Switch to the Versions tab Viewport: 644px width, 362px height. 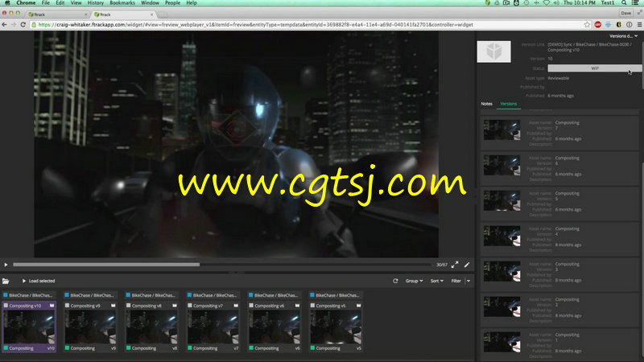pyautogui.click(x=509, y=104)
